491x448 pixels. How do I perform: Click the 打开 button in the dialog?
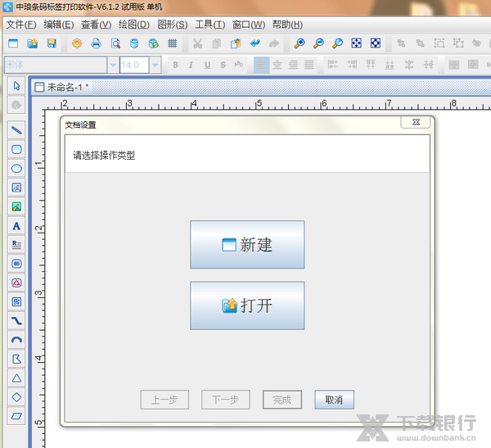pos(246,305)
